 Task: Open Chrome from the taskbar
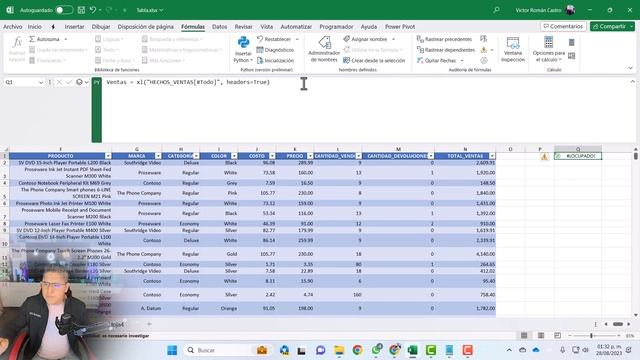click(358, 350)
